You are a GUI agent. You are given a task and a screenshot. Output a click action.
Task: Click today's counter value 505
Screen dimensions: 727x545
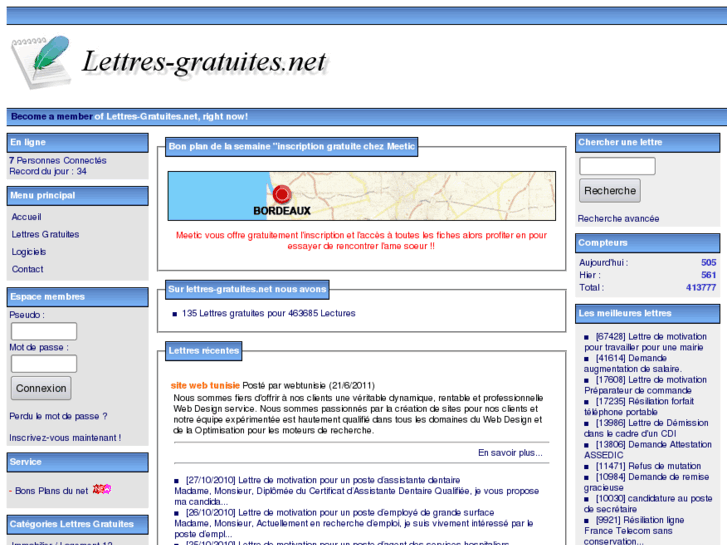pos(708,263)
